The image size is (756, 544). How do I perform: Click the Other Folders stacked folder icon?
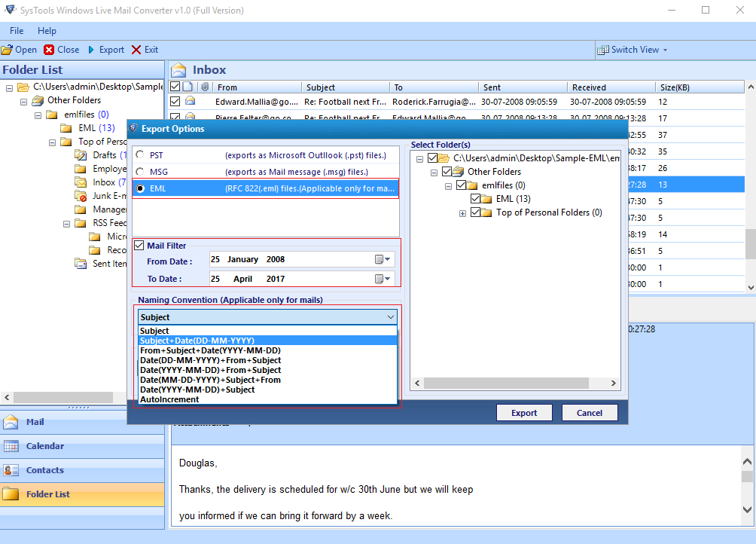pyautogui.click(x=38, y=100)
